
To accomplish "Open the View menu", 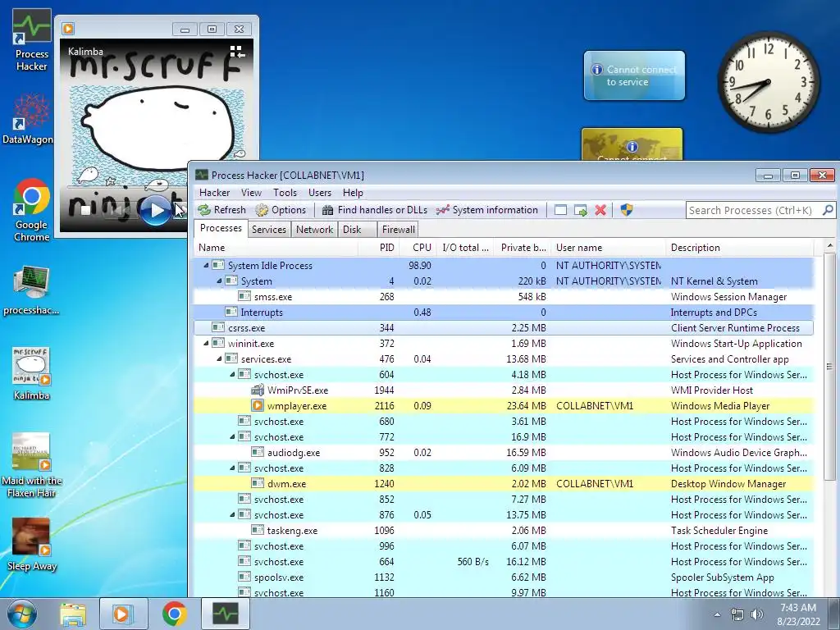I will [x=251, y=192].
